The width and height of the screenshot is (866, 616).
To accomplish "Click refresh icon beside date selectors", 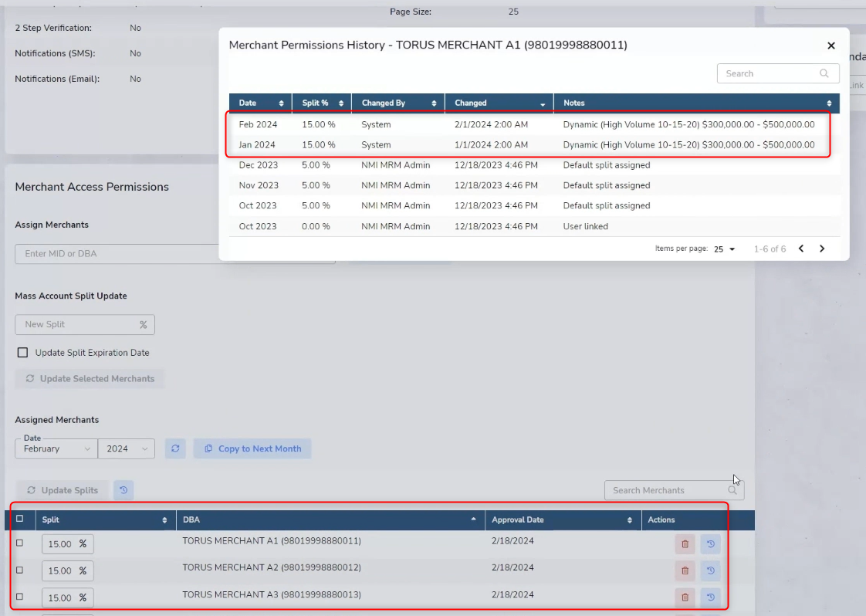I will tap(175, 448).
